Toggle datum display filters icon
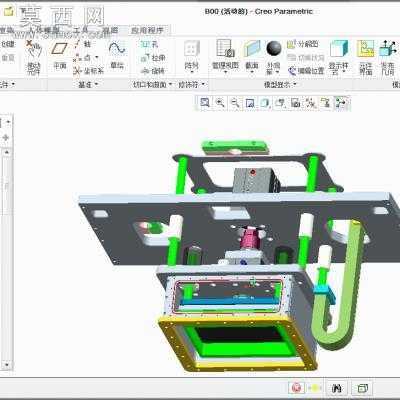The image size is (400, 400). pos(311,103)
